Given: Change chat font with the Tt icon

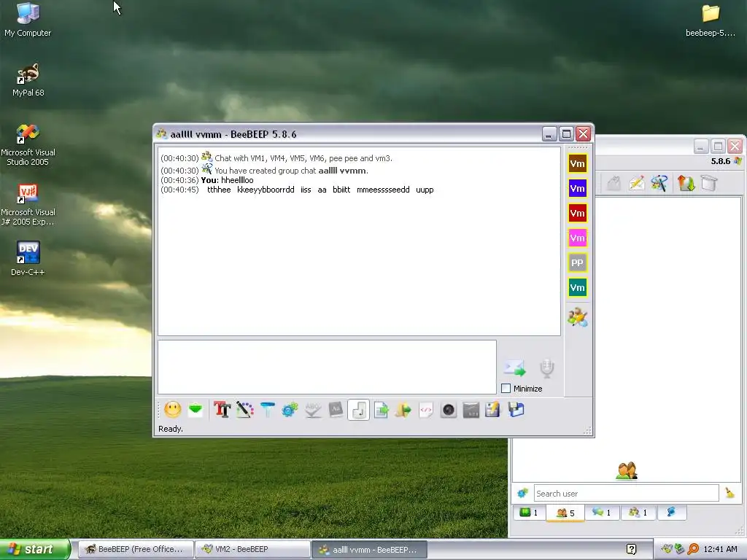Looking at the screenshot, I should click(x=222, y=410).
